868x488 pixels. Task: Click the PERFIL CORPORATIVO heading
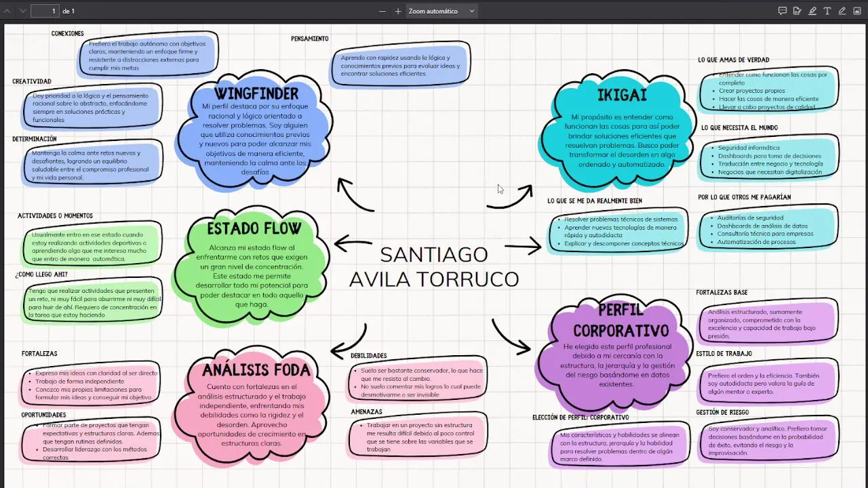621,321
